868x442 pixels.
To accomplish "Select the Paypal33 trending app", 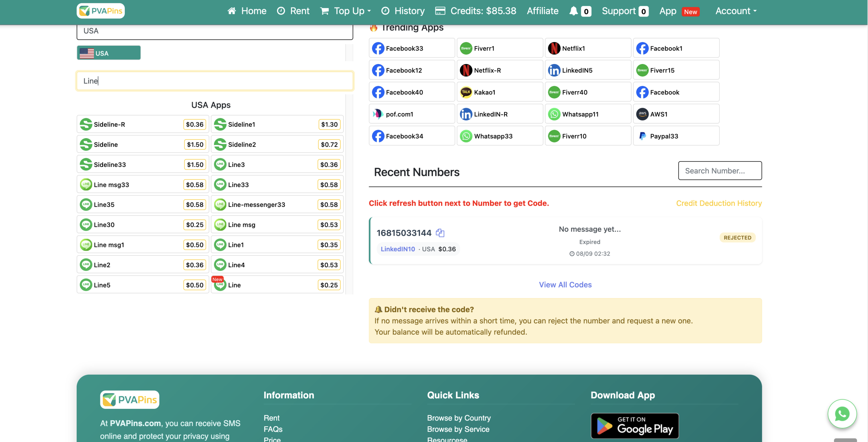I will pos(676,136).
